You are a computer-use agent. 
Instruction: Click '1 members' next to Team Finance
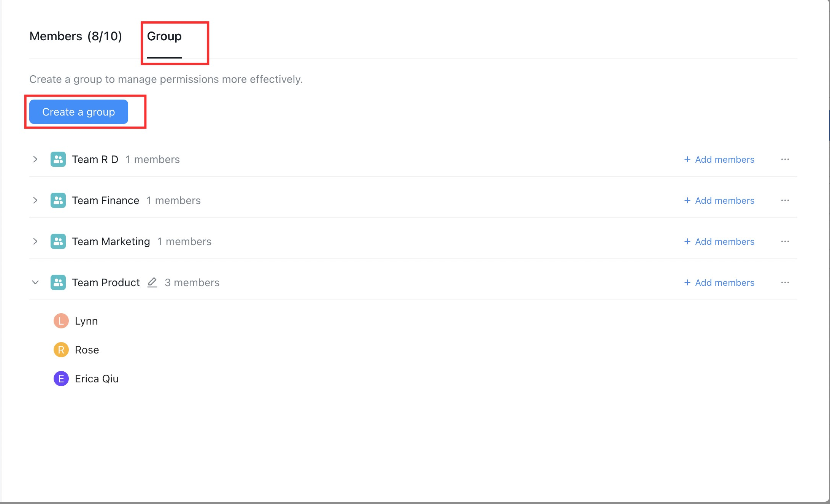click(x=173, y=200)
